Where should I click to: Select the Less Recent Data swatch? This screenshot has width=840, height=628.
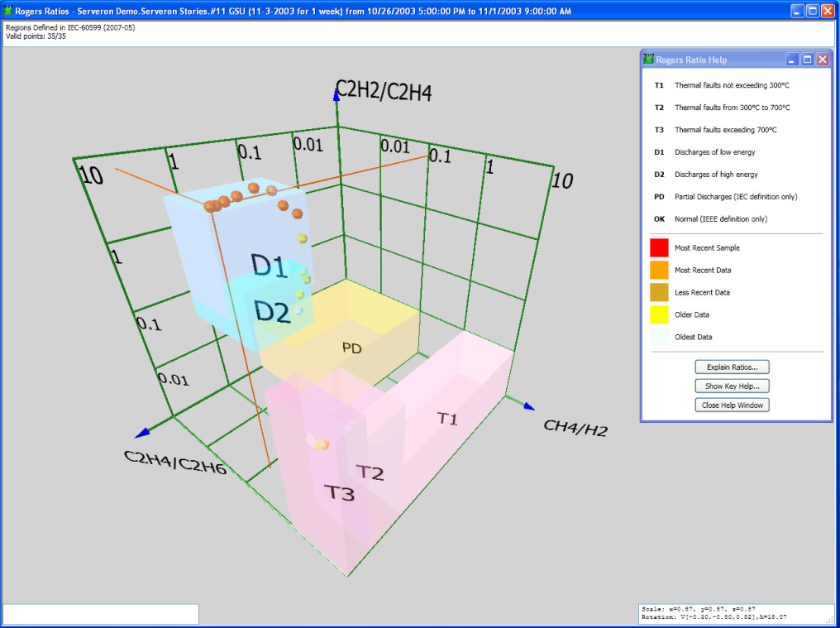[x=659, y=292]
